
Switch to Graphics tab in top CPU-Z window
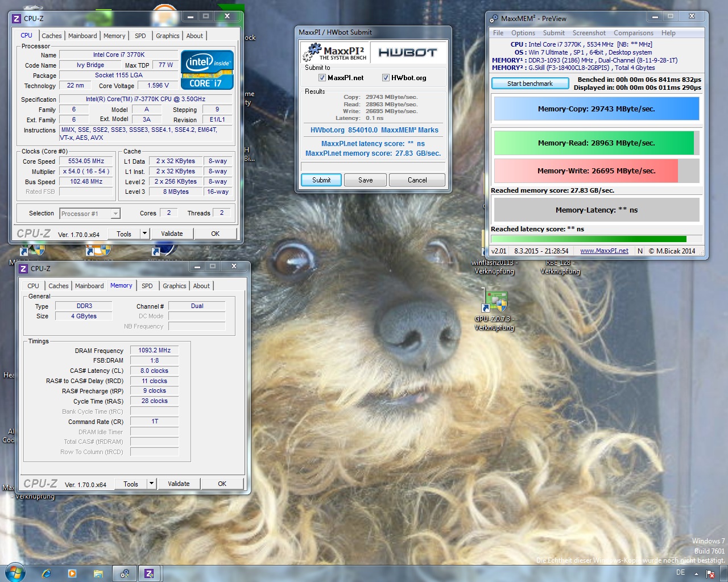(168, 36)
